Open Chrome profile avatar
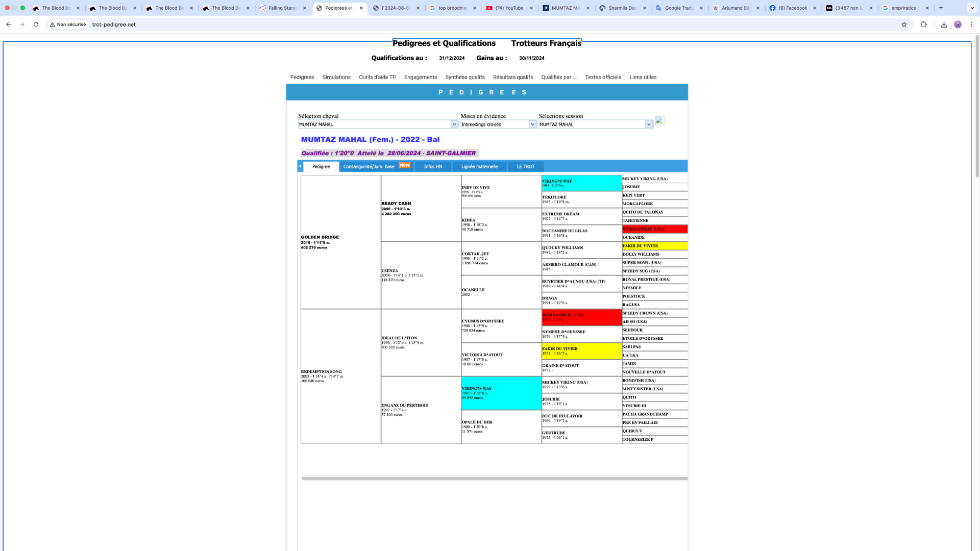This screenshot has height=551, width=980. tap(958, 24)
